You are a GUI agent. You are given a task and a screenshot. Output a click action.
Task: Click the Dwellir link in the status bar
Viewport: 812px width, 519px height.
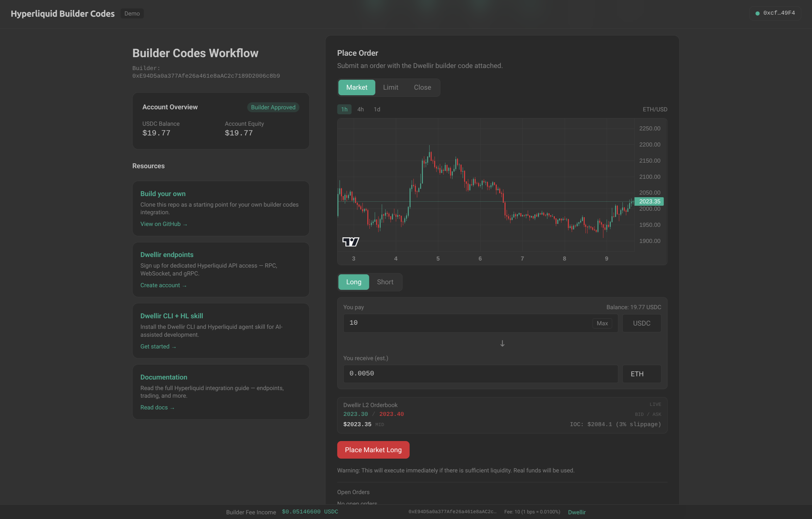(x=577, y=512)
